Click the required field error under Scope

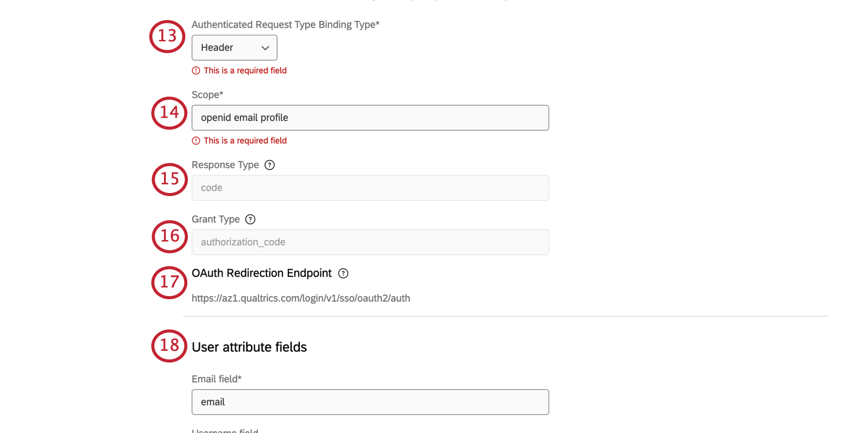[x=245, y=141]
